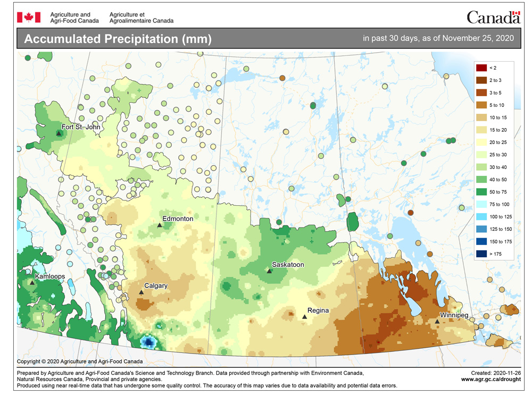Select the '< 2' dark red legend swatch

(481, 68)
